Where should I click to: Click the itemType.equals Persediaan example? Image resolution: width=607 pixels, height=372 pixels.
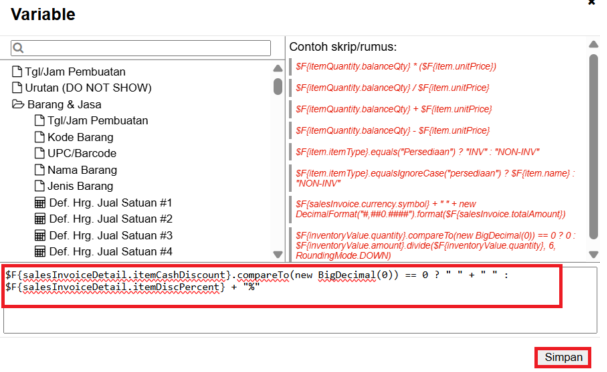(x=418, y=152)
